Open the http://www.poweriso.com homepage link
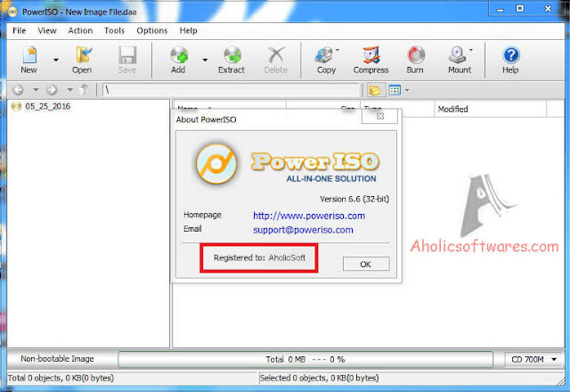The width and height of the screenshot is (570, 392). [309, 216]
